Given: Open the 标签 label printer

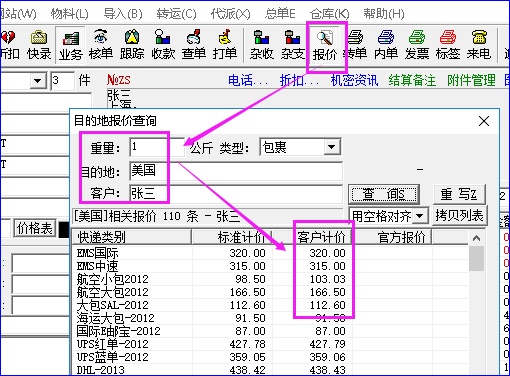Looking at the screenshot, I should pyautogui.click(x=448, y=45).
